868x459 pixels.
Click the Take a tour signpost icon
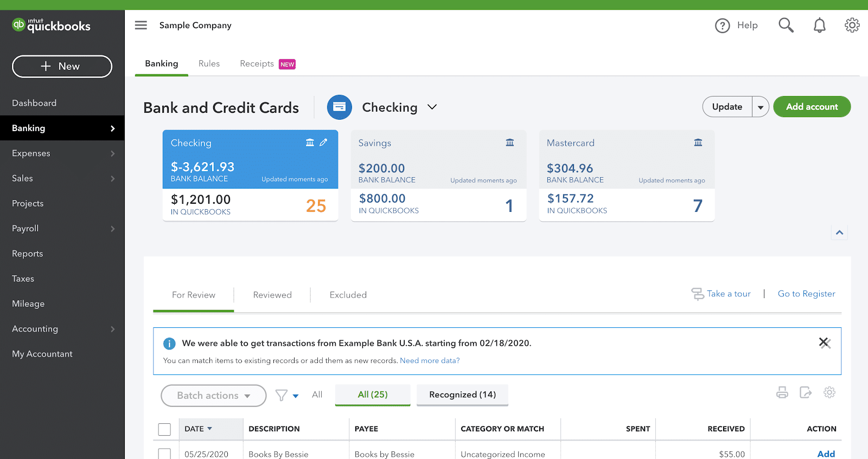[698, 294]
